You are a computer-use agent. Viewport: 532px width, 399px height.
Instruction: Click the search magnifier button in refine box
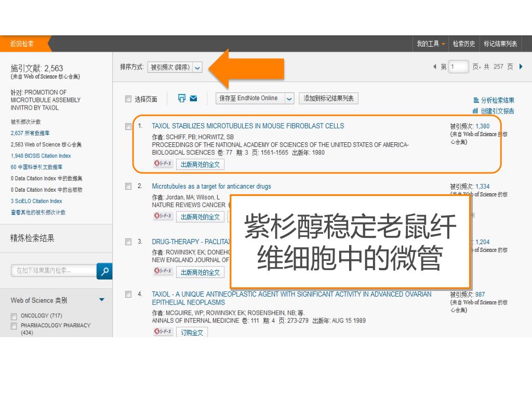tap(104, 271)
